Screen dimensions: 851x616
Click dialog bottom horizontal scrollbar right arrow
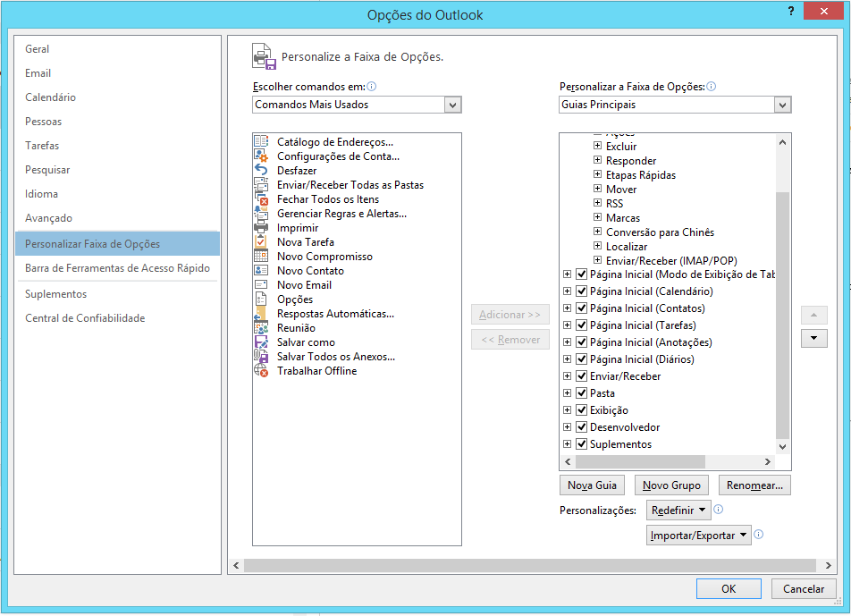click(x=828, y=566)
